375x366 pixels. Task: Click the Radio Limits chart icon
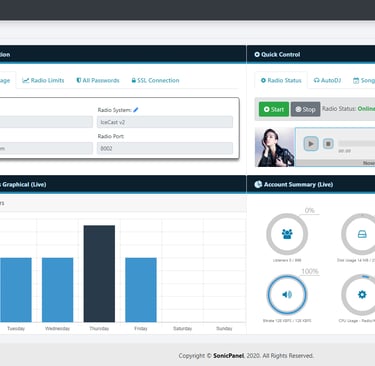[x=25, y=80]
